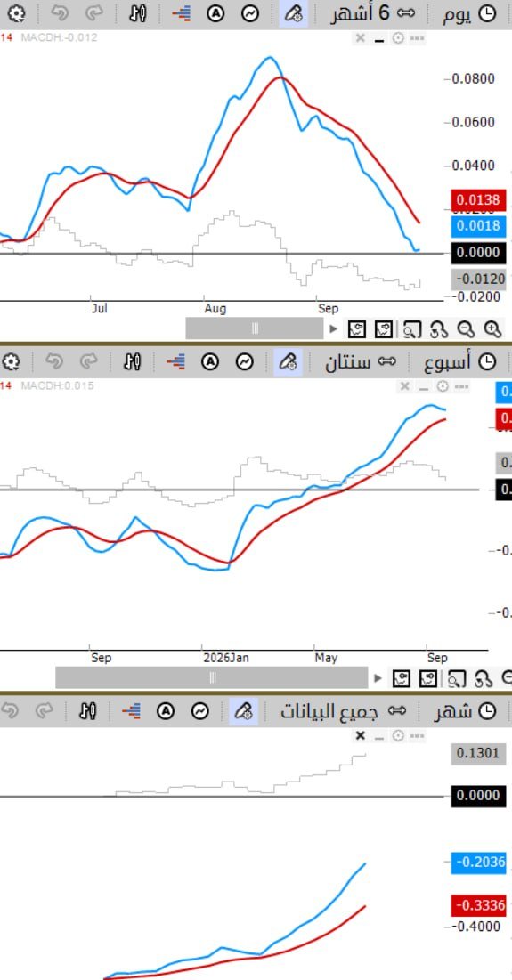Open indicators icon in monthly chart toolbar
Screen dimensions: 512x980
[x=200, y=711]
